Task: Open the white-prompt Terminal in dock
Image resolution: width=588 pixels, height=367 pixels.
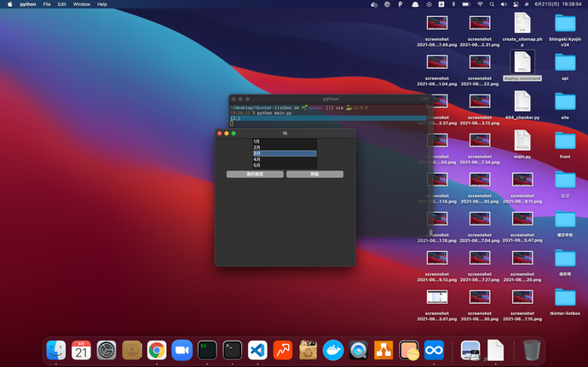Action: point(232,350)
